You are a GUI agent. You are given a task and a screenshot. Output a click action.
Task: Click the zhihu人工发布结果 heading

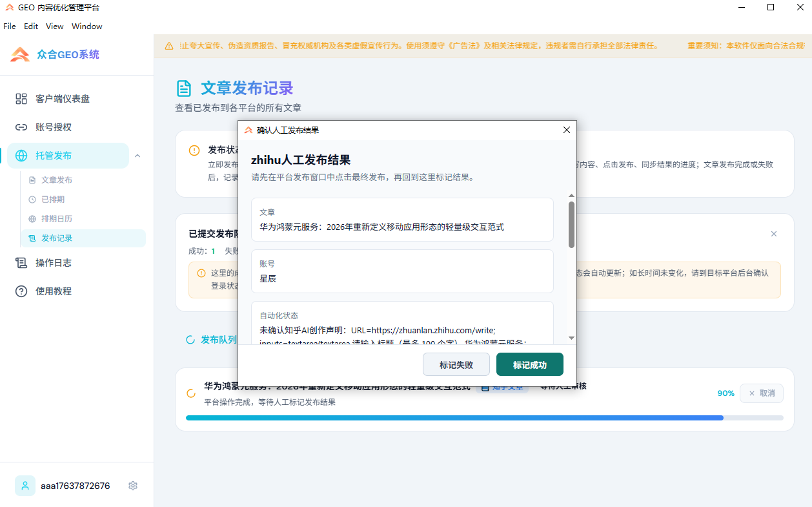301,160
